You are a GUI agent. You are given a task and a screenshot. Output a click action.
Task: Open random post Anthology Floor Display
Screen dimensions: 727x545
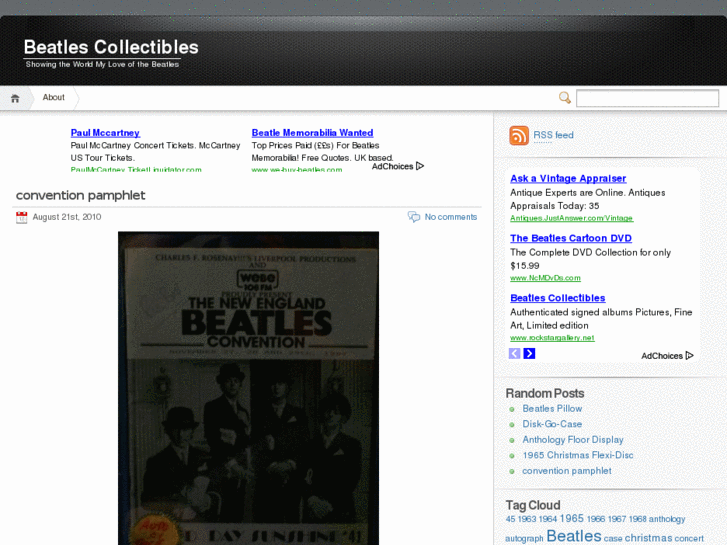[x=573, y=440]
